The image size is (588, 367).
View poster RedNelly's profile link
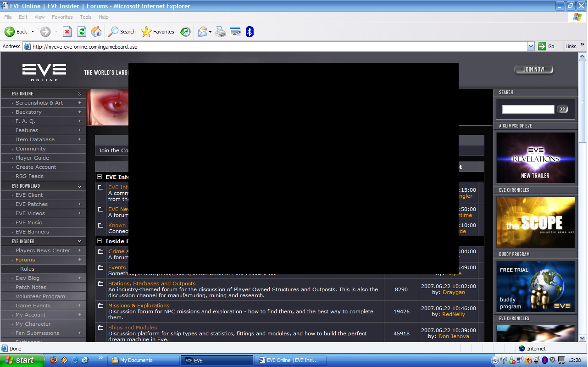point(454,314)
